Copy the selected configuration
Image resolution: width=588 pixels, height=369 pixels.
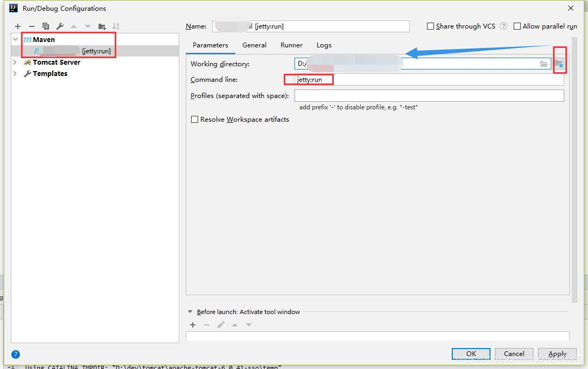tap(46, 26)
